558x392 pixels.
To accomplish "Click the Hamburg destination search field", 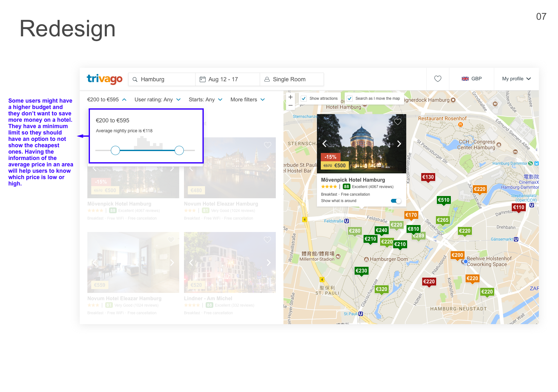I will pos(162,79).
